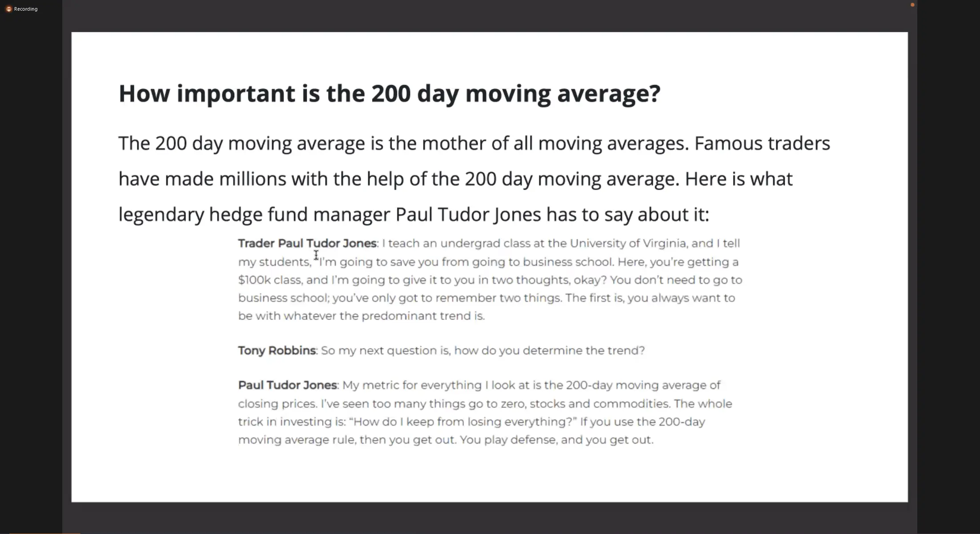980x534 pixels.
Task: Click the bold "Trader Paul Tudor Jones" name
Action: tap(307, 243)
